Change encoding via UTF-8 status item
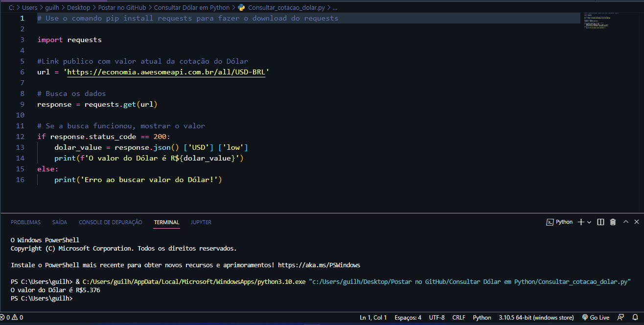This screenshot has width=644, height=325. (437, 318)
